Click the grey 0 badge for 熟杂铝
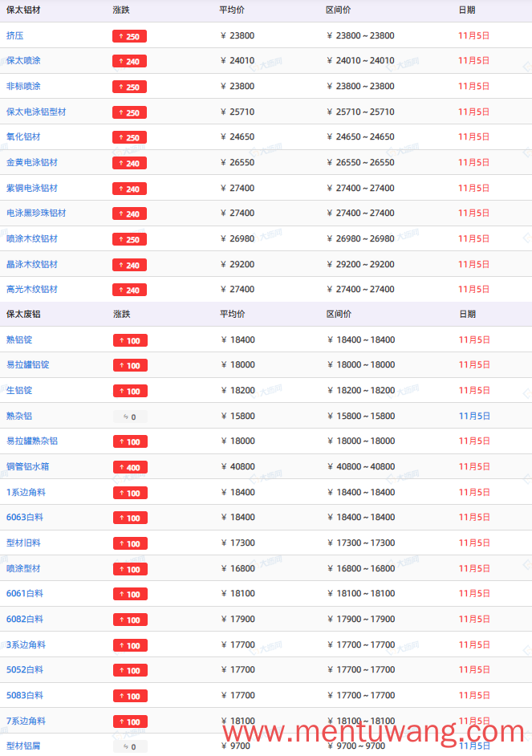532x756 pixels. point(130,417)
